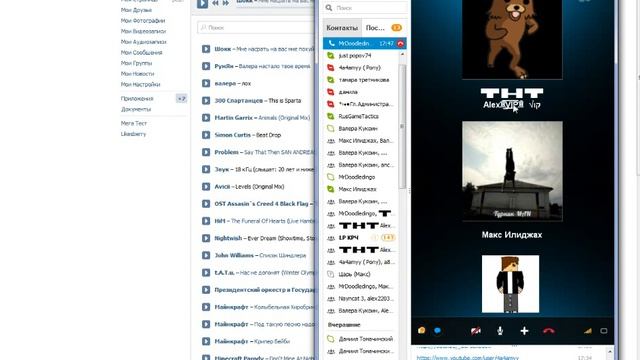The width and height of the screenshot is (640, 360).
Task: Toggle microphone mute in call bar
Action: click(x=500, y=331)
